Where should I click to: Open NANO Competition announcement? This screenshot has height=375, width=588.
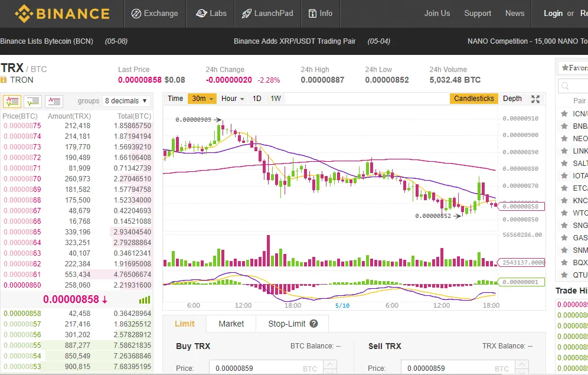[x=527, y=41]
